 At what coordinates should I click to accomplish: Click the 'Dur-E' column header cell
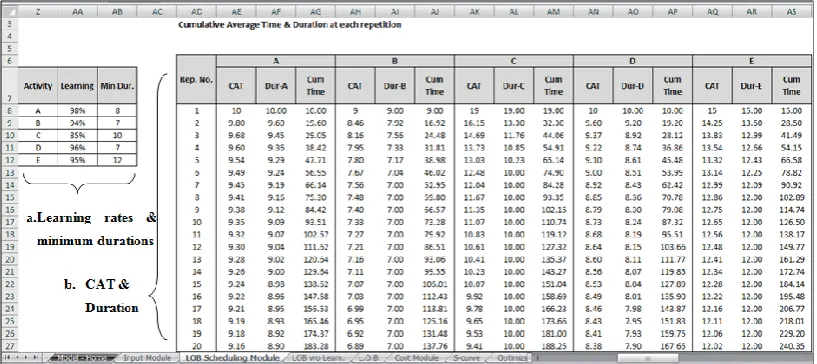752,85
